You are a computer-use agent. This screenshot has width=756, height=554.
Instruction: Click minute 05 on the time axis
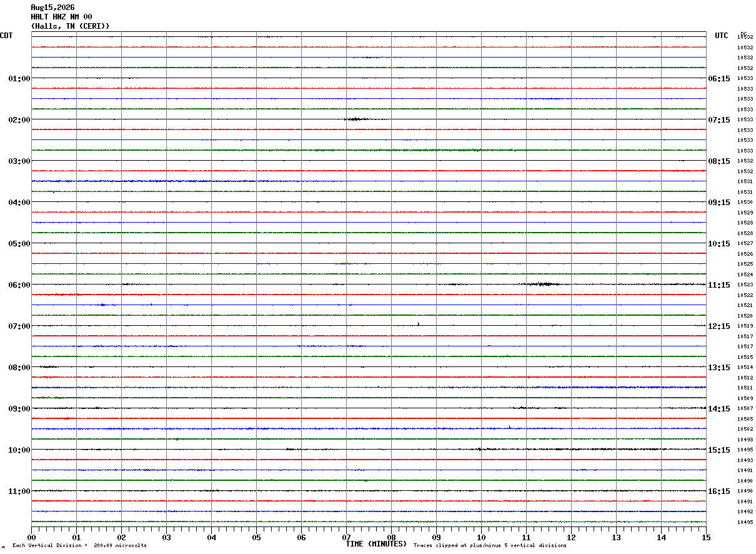[x=256, y=537]
